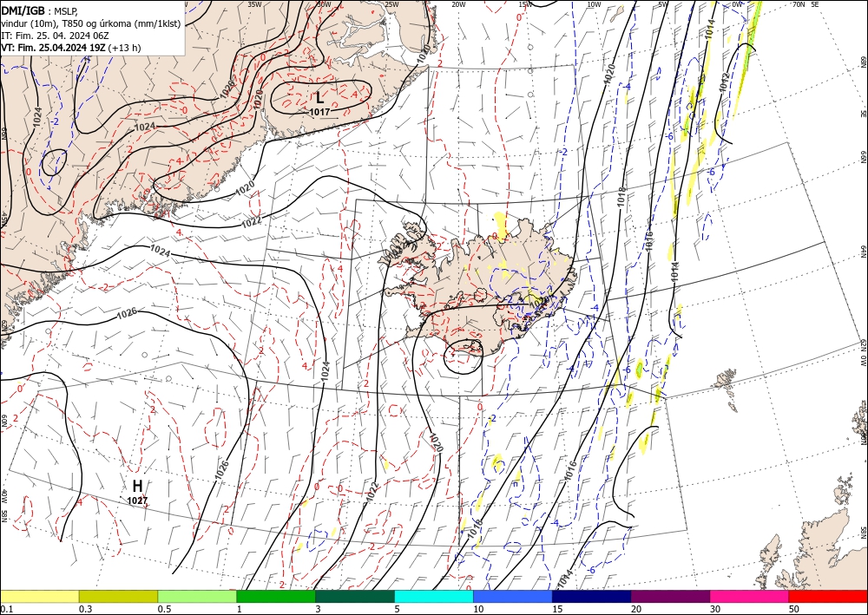Click the '10W' longitude label

tap(594, 4)
